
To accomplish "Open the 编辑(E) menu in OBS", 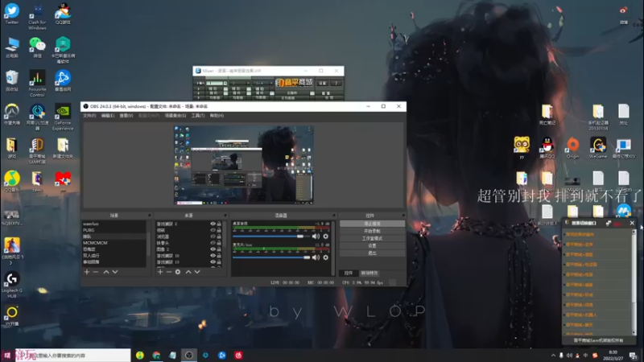I will [x=108, y=116].
